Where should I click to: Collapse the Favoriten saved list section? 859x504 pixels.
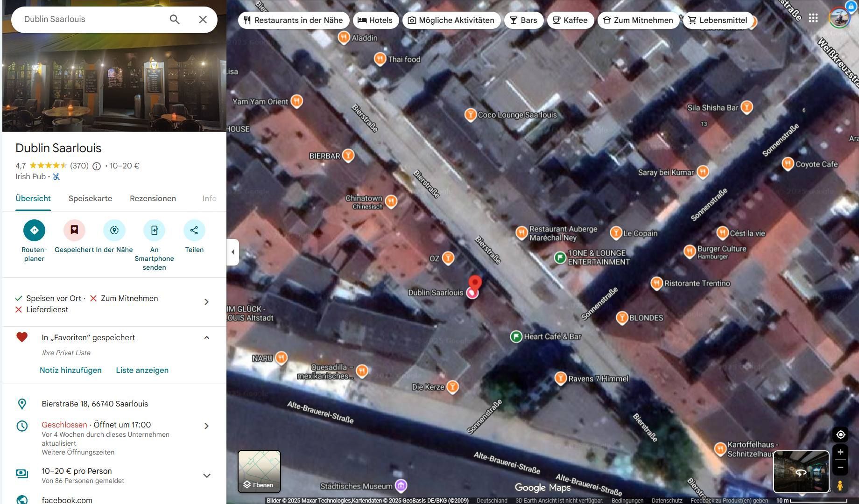click(x=206, y=338)
